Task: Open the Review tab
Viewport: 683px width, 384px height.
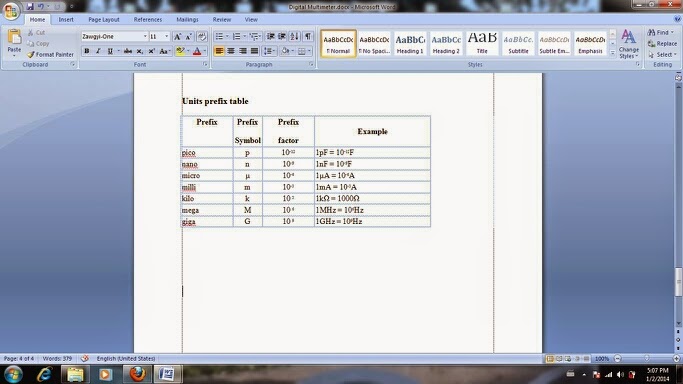Action: [x=222, y=20]
